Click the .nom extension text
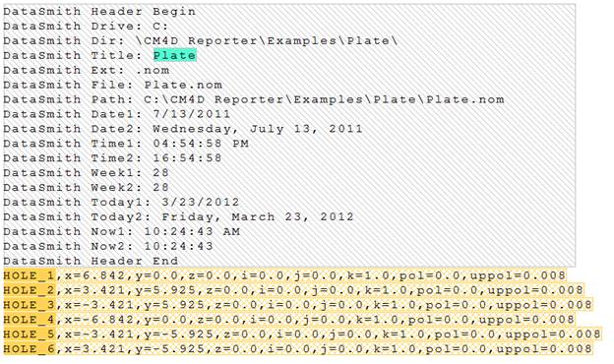 tap(153, 71)
